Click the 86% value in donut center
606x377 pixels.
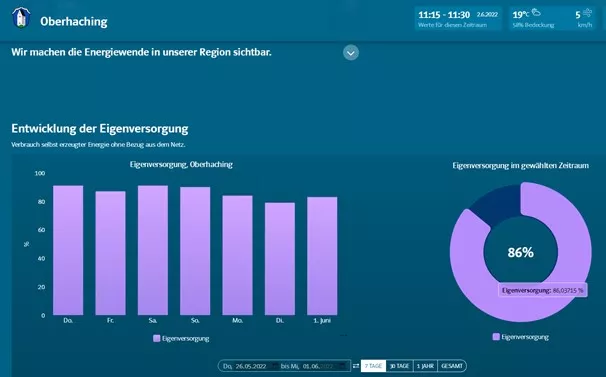pos(521,252)
